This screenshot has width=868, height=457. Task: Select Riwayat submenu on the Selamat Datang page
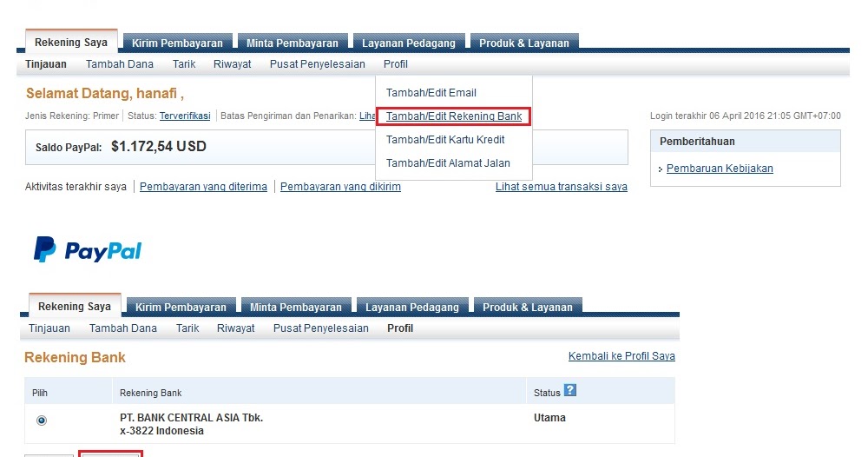(233, 64)
